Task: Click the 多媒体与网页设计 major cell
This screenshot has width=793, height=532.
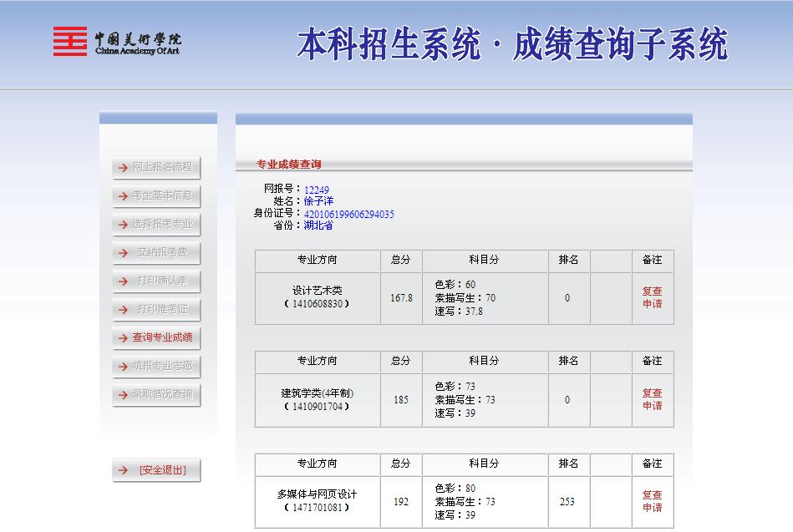Action: (x=317, y=500)
